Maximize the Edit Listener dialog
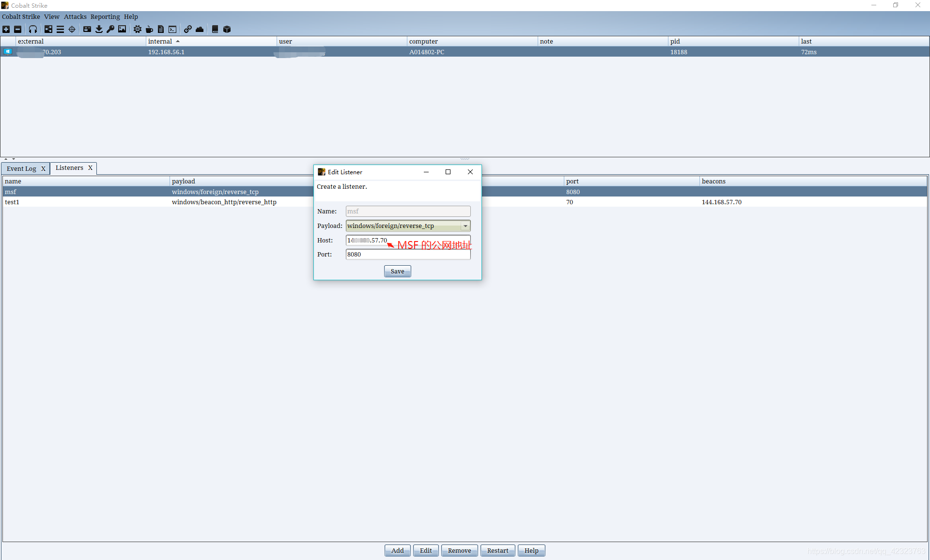Screen dimensions: 930x560 tap(448, 172)
